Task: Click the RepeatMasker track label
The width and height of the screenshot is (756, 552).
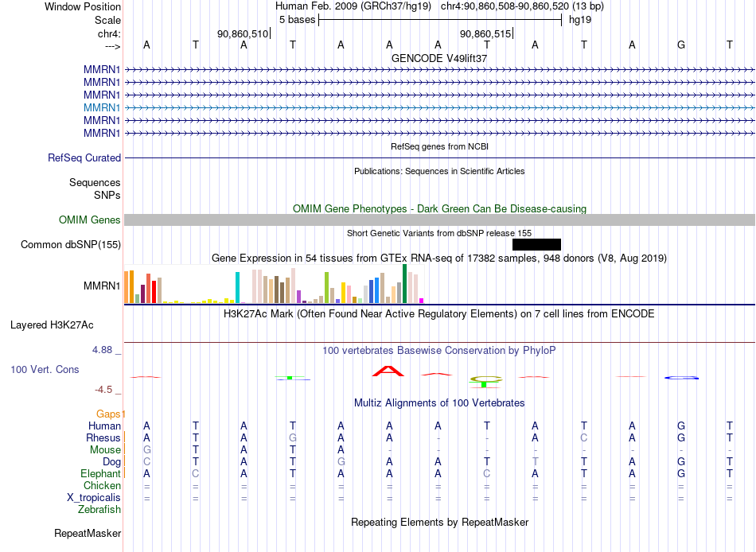Action: click(88, 533)
